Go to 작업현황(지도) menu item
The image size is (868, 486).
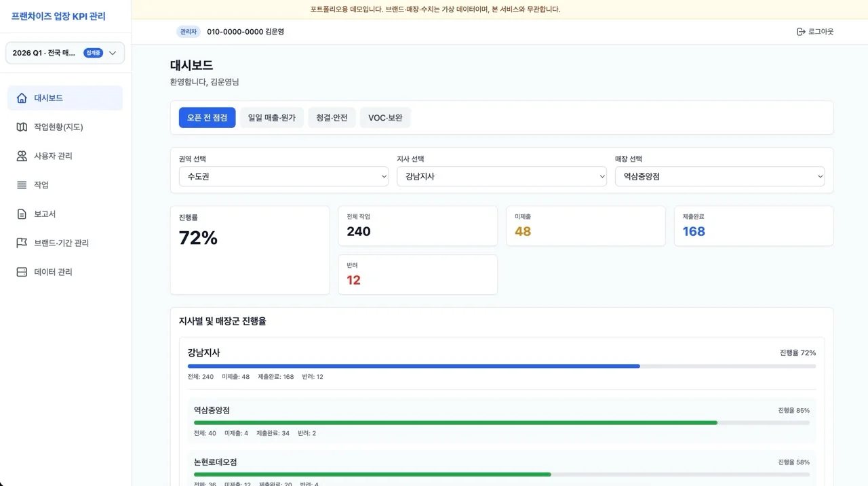65,127
